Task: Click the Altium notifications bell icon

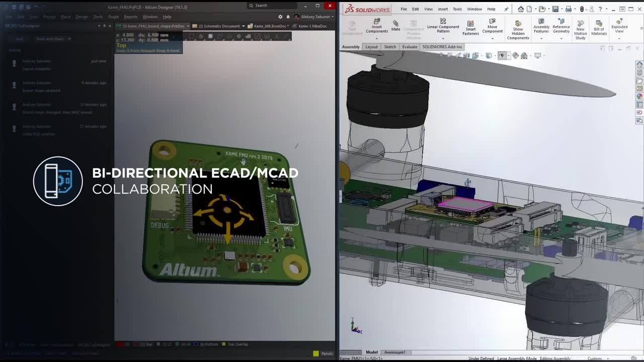Action: point(288,17)
